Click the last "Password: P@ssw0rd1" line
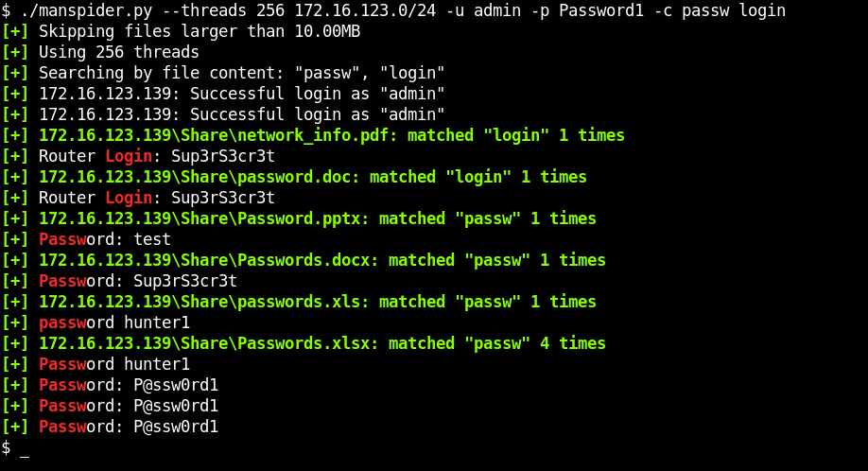The height and width of the screenshot is (471, 868). click(128, 427)
